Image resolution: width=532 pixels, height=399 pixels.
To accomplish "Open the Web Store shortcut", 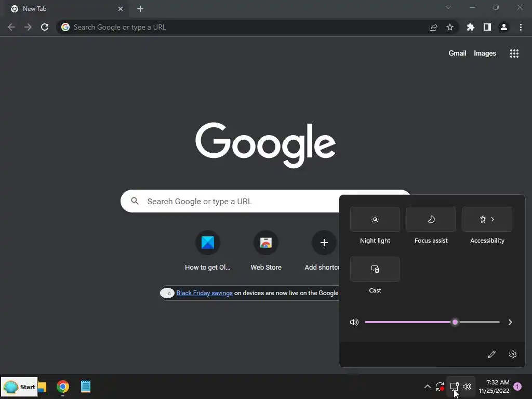I will point(266,251).
